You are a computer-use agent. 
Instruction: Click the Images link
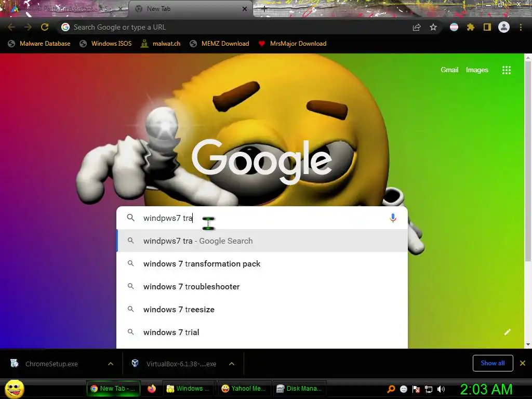(x=477, y=70)
